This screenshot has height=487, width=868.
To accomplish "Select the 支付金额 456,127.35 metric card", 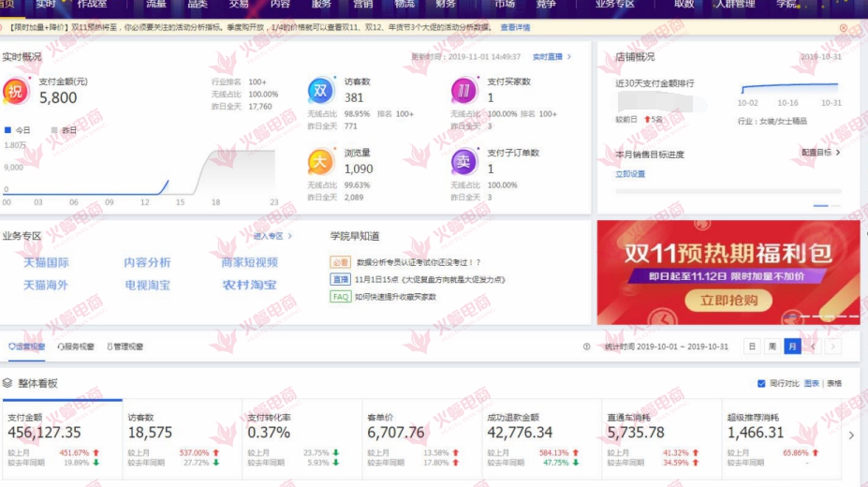I will pos(62,439).
